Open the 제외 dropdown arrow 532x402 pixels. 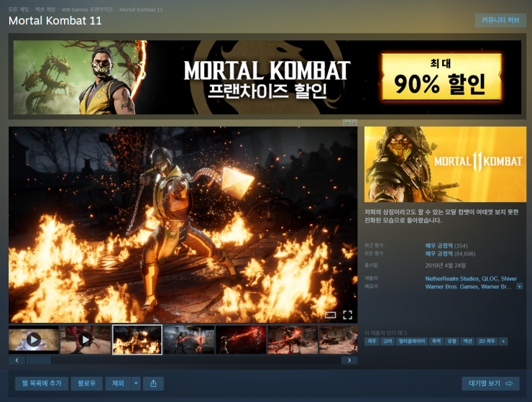(x=136, y=383)
